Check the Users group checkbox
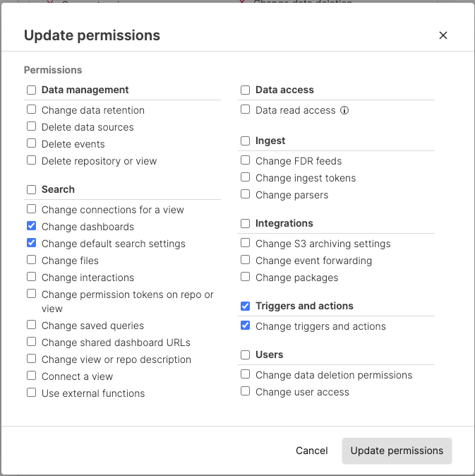Viewport: 475px width, 476px height. pyautogui.click(x=245, y=355)
